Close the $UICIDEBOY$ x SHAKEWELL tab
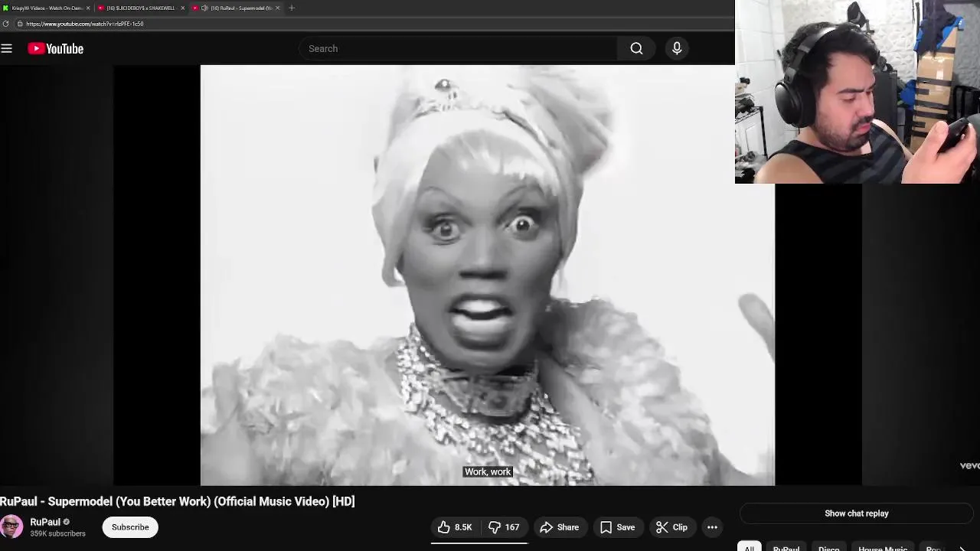Viewport: 980px width, 551px height. (182, 8)
